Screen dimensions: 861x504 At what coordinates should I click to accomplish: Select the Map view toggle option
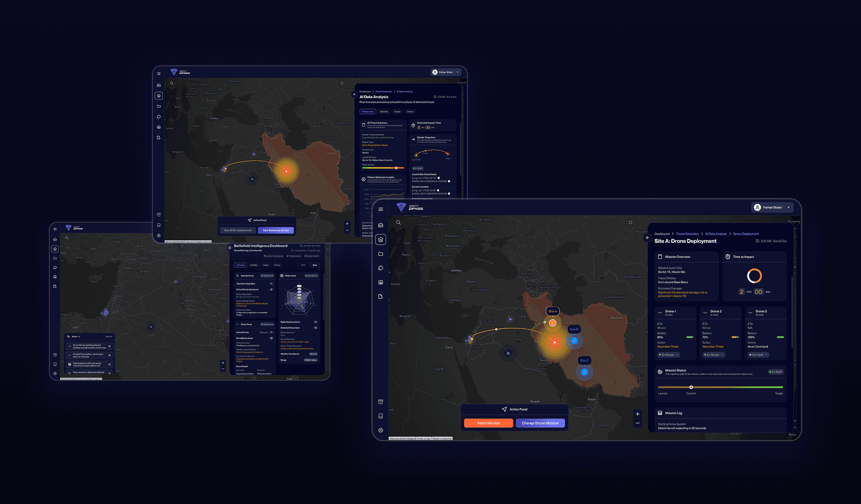(x=314, y=265)
